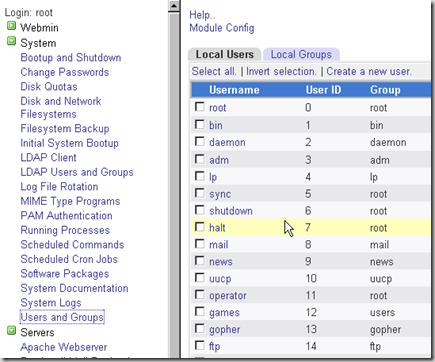
Task: Tick the checkbox for user uucp
Action: point(200,278)
